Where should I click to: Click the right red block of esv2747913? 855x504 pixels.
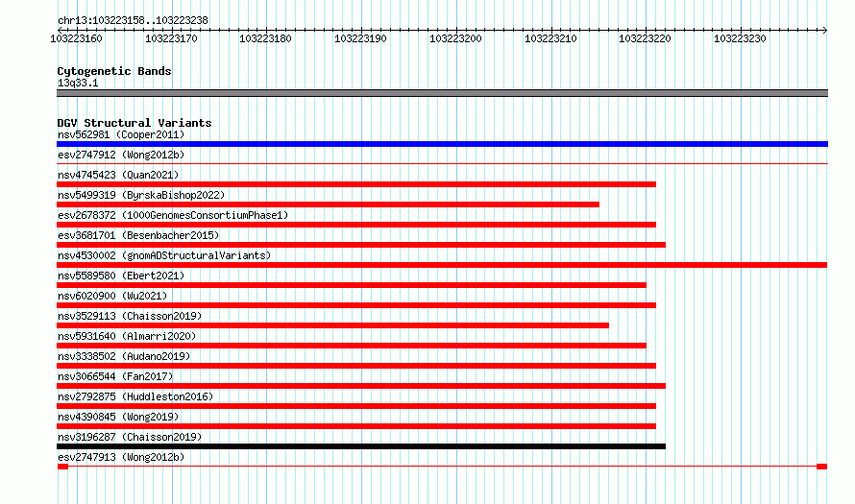coord(821,467)
